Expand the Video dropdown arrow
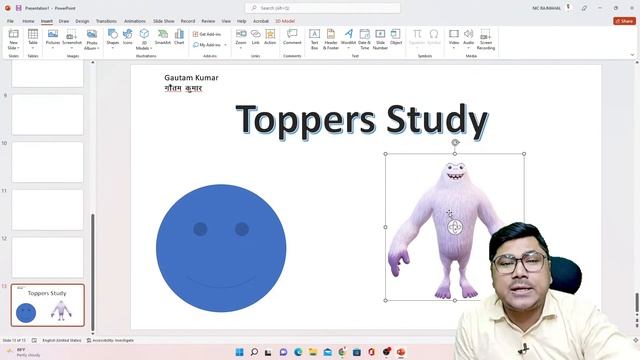 click(x=453, y=48)
